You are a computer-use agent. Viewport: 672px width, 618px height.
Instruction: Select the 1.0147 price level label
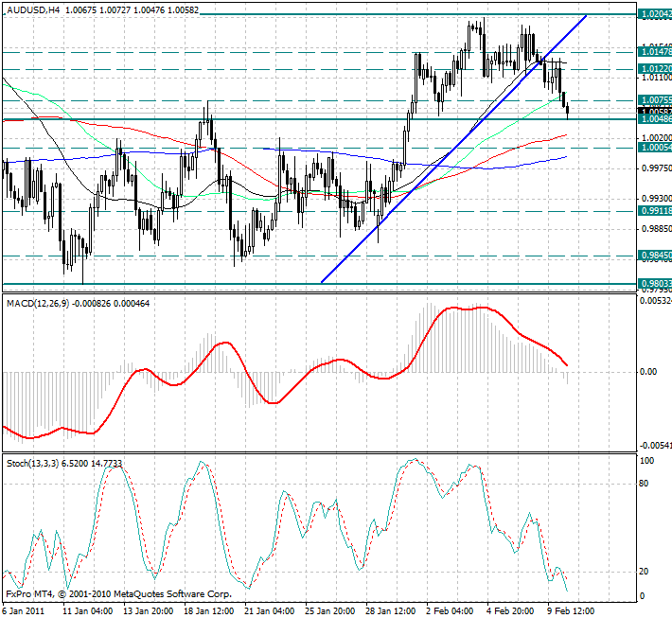pos(655,52)
